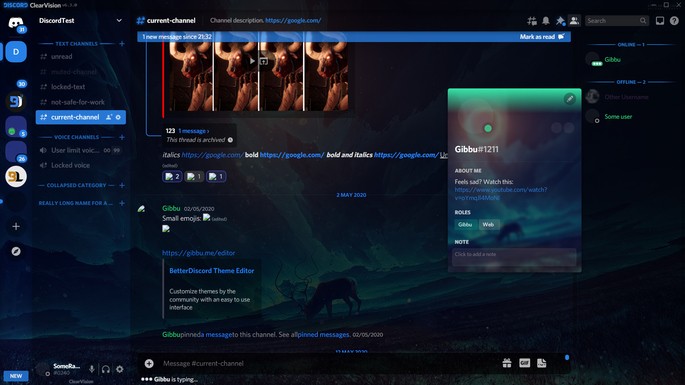Open Explore Public Servers compass
Viewport: 685px width, 385px height.
(16, 251)
